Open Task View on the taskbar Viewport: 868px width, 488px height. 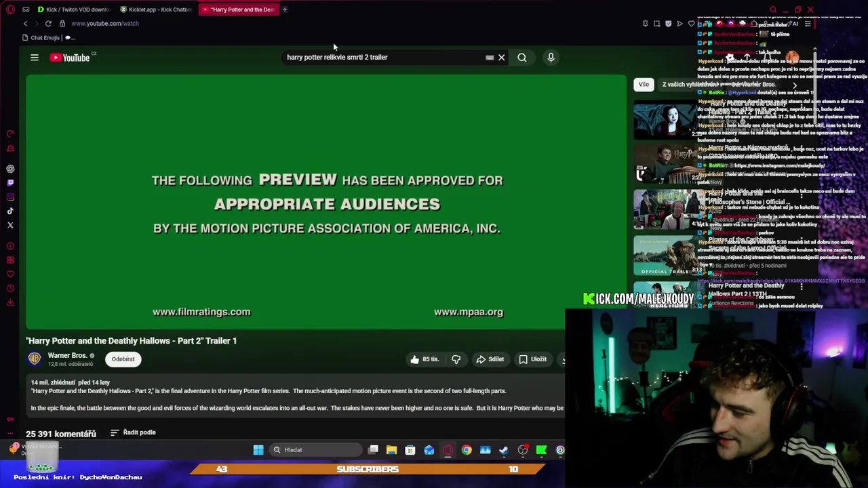373,450
